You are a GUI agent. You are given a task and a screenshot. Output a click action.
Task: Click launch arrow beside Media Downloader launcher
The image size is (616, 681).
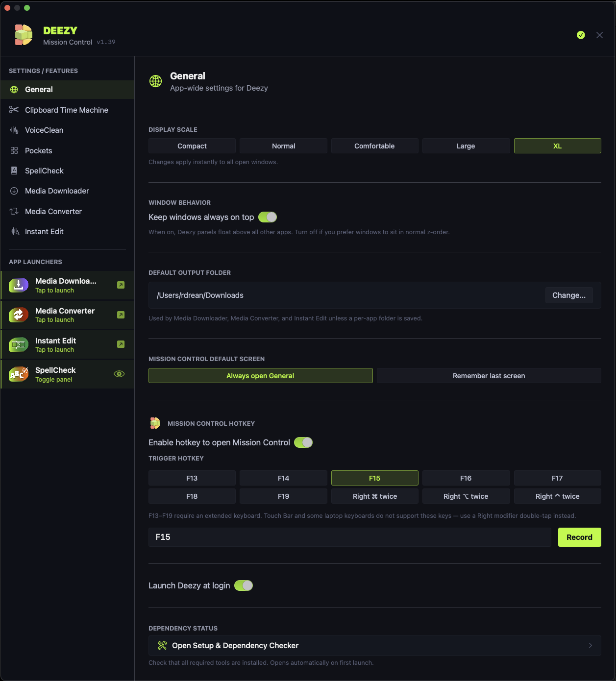click(121, 285)
